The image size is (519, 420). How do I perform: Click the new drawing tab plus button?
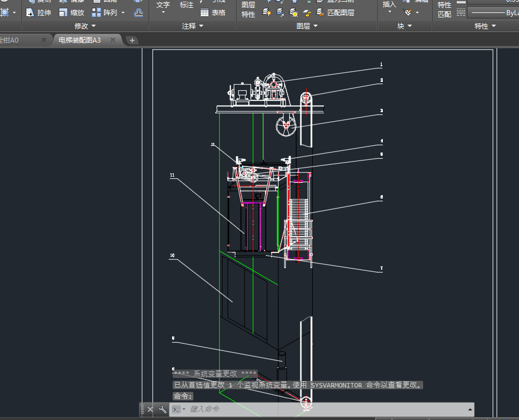(132, 40)
